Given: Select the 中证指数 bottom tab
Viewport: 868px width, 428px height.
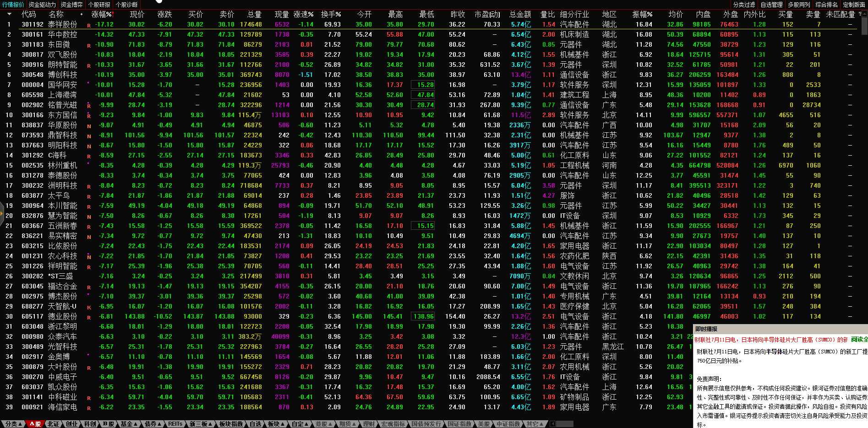Looking at the screenshot, I should click(x=508, y=424).
